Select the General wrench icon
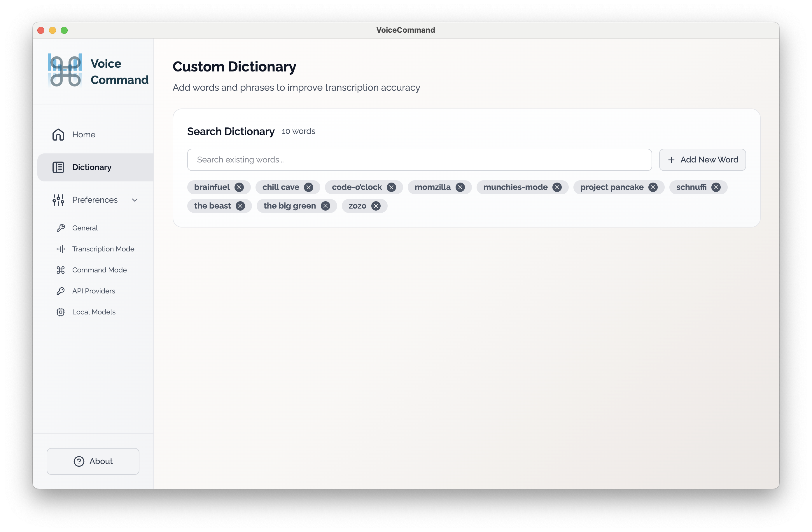This screenshot has height=532, width=812. click(x=61, y=228)
